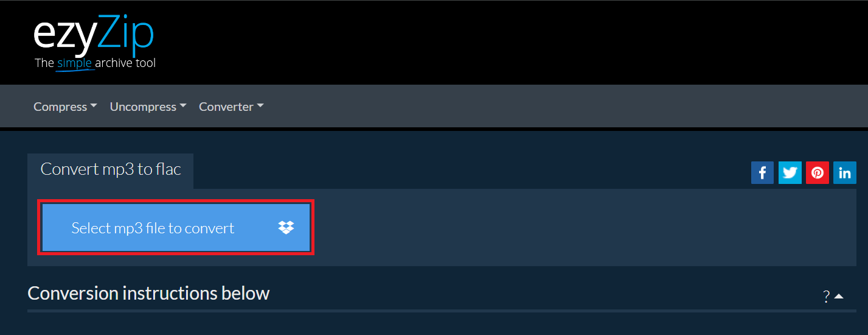The height and width of the screenshot is (335, 868).
Task: Click the underlined word simple
Action: click(74, 63)
